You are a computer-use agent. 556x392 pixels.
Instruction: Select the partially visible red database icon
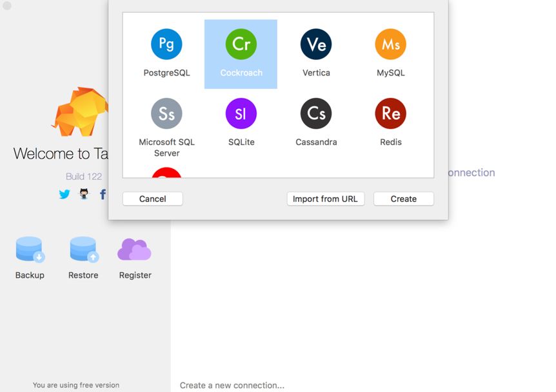(x=166, y=173)
